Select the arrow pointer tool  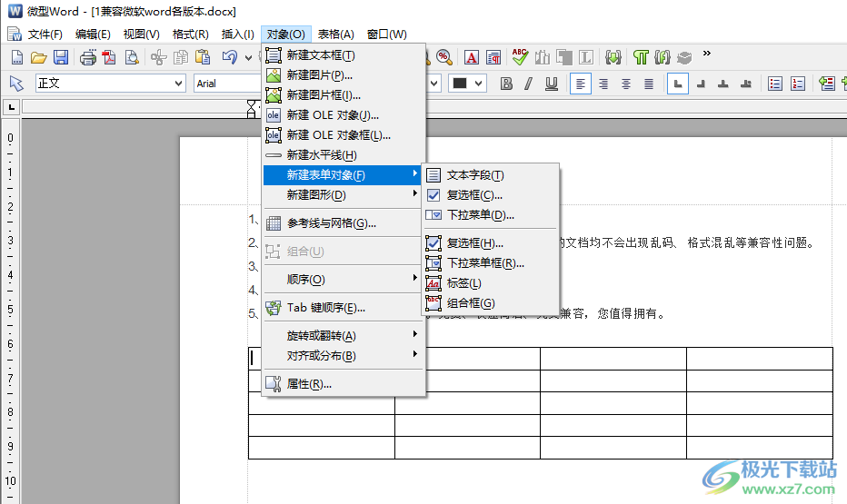pyautogui.click(x=16, y=84)
